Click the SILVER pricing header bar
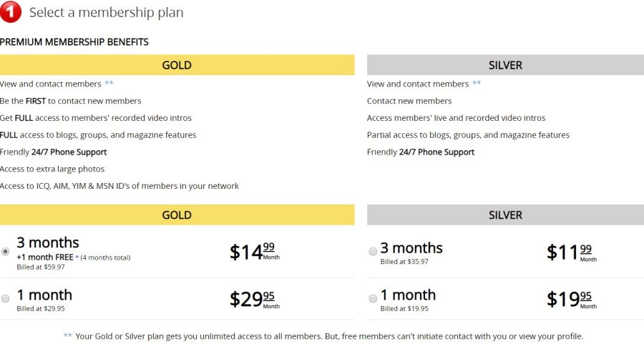 505,215
